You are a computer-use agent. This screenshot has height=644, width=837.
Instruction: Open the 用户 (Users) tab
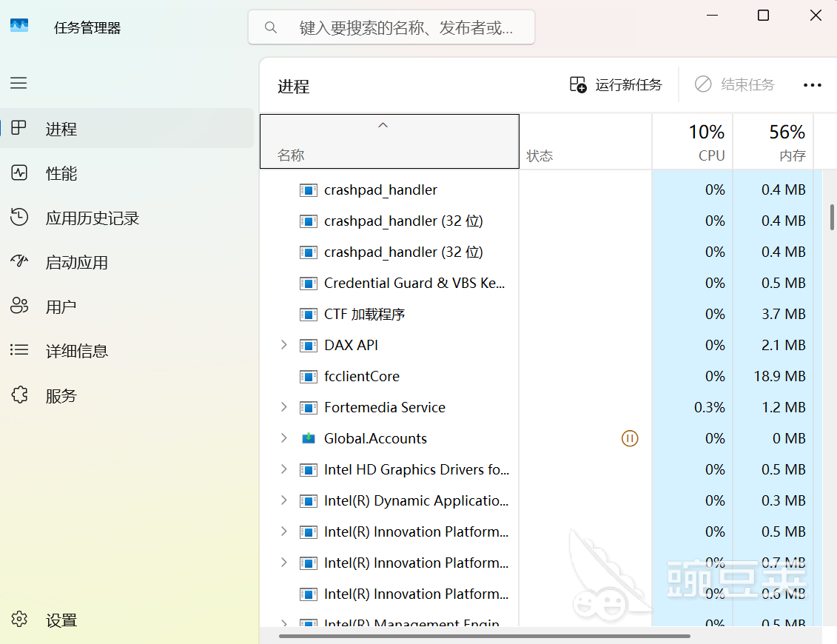click(127, 306)
